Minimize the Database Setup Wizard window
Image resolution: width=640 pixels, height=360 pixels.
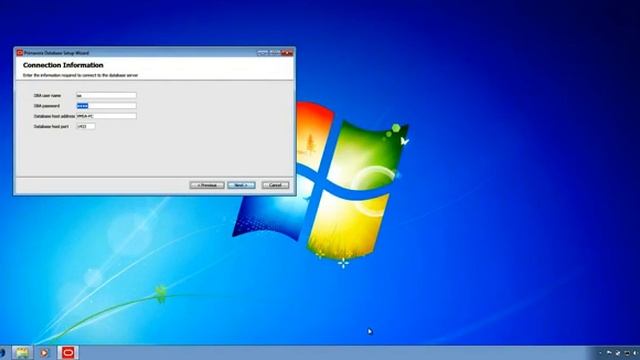pos(262,53)
